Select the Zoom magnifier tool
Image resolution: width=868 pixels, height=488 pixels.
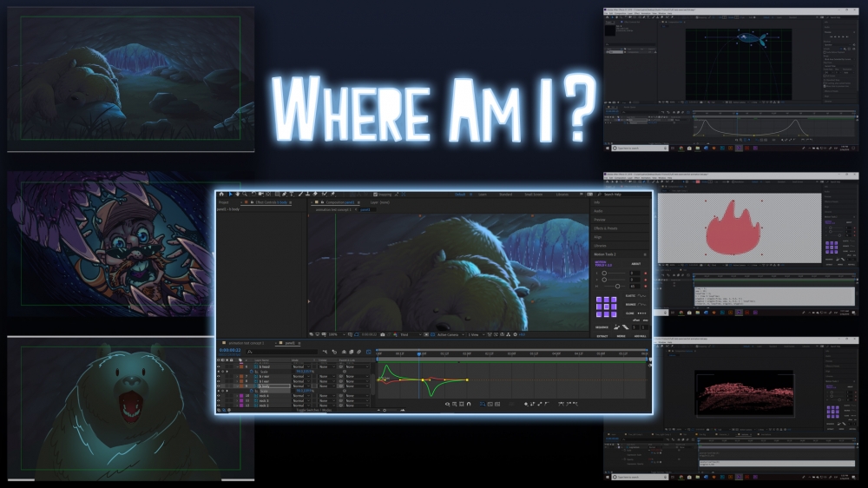[245, 195]
